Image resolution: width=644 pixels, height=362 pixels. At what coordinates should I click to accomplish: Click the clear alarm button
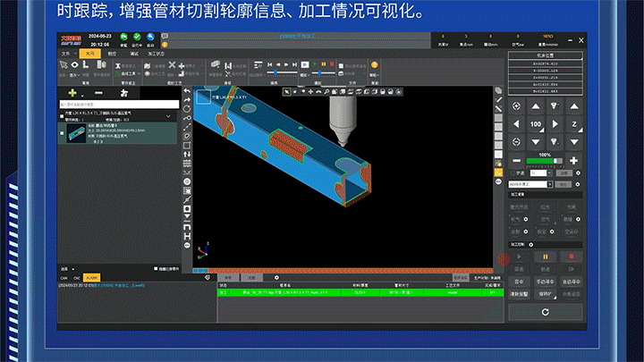519,294
